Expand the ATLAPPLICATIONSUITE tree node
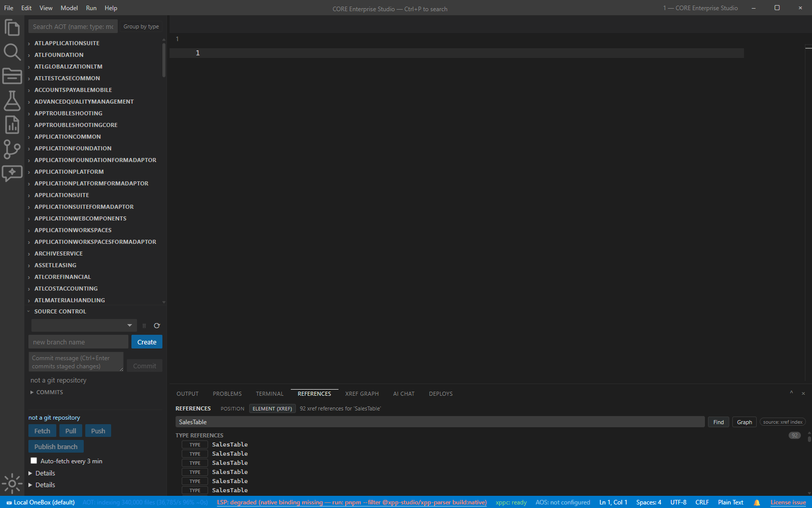This screenshot has height=508, width=812. (29, 44)
